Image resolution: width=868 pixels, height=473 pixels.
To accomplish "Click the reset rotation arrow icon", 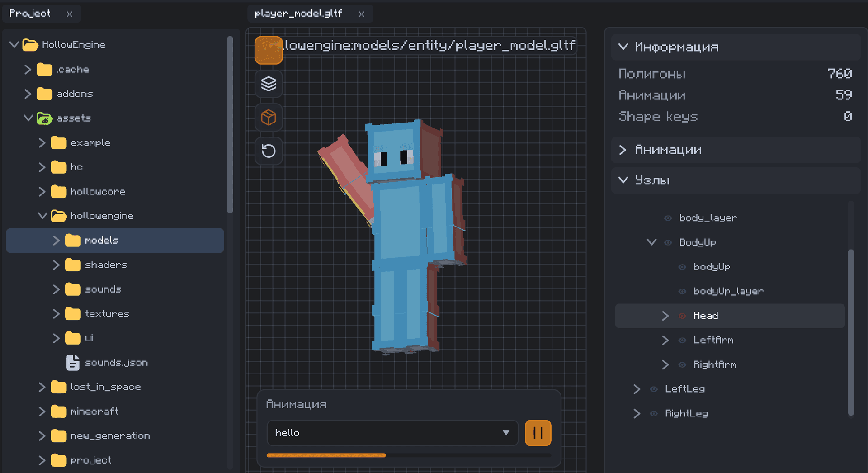I will 269,151.
